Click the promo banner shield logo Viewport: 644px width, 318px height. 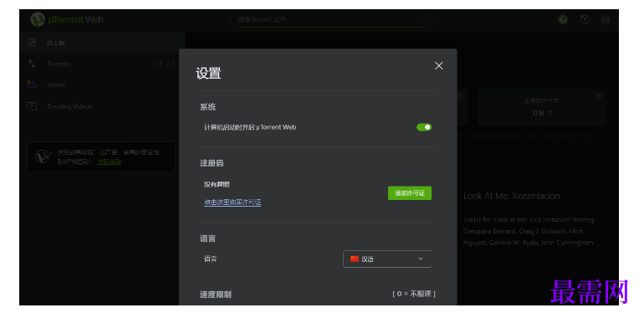(43, 156)
